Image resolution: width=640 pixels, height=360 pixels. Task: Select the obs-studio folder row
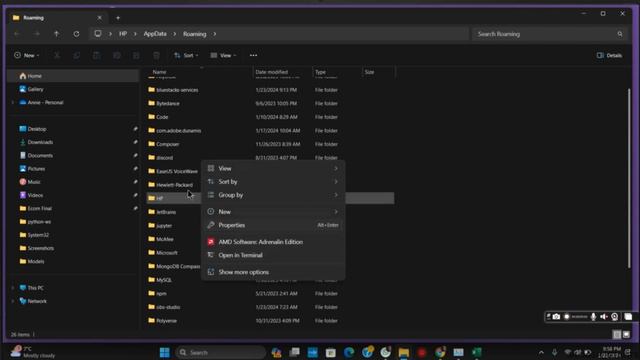point(270,307)
